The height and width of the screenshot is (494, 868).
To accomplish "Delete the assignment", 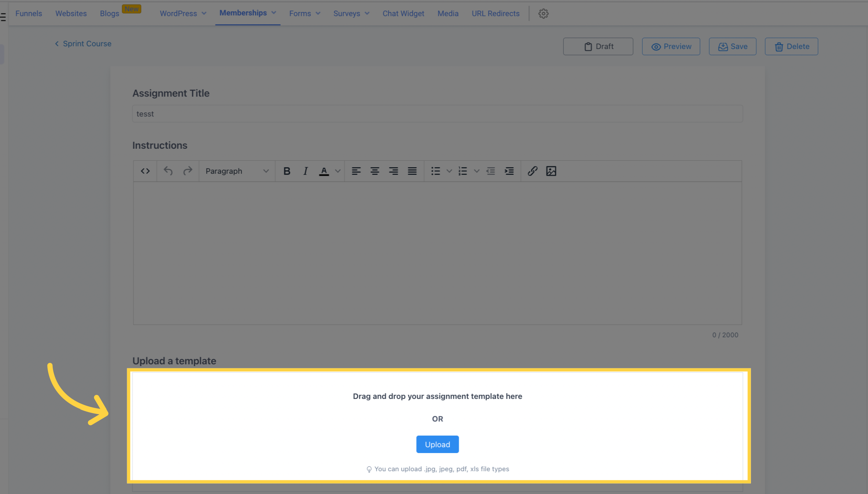I will click(x=791, y=46).
